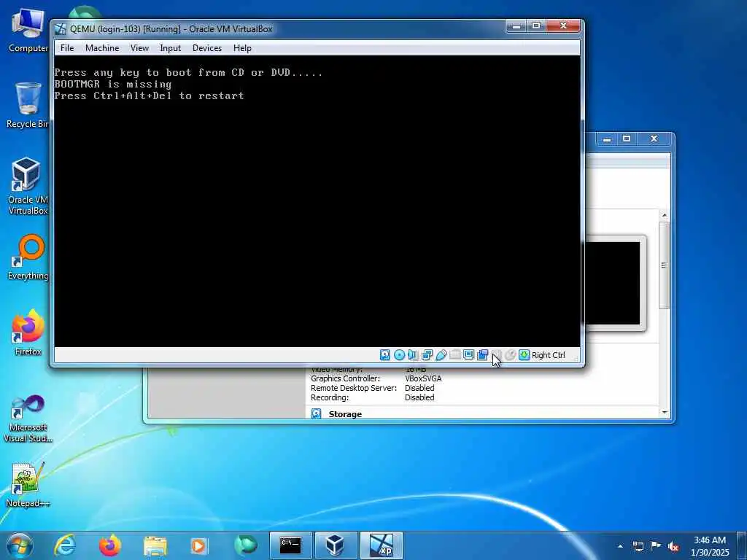This screenshot has height=560, width=747.
Task: Switch to the running XP VM taskbar button
Action: 381,545
